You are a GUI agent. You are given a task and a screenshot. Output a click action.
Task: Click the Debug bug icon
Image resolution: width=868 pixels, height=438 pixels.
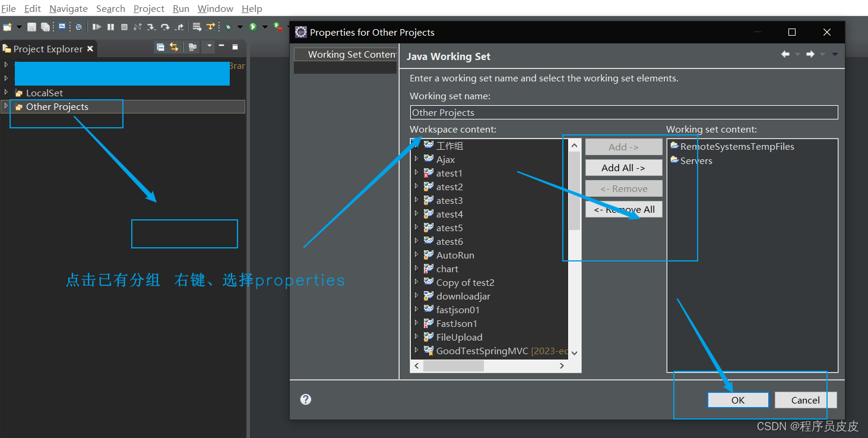pyautogui.click(x=228, y=27)
